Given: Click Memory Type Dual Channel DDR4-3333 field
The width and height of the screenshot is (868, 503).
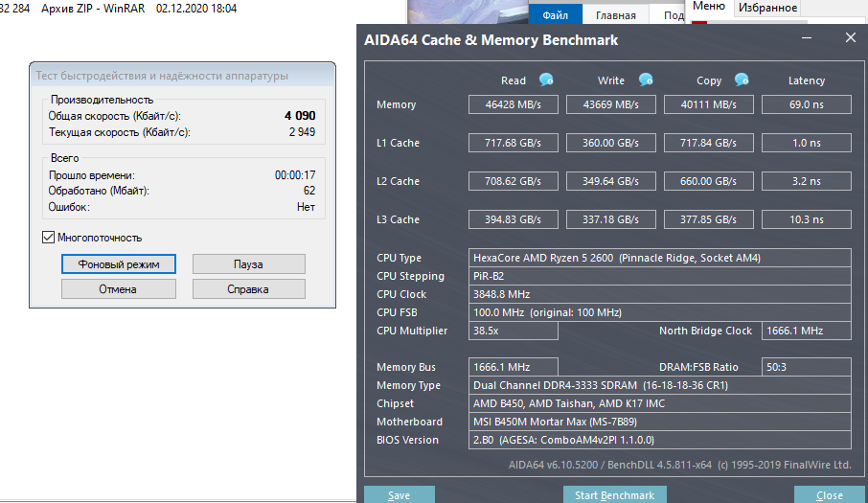Looking at the screenshot, I should click(x=660, y=385).
